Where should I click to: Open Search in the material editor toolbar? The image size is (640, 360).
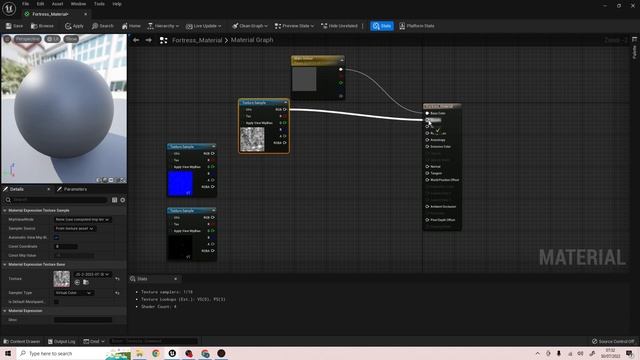(102, 26)
